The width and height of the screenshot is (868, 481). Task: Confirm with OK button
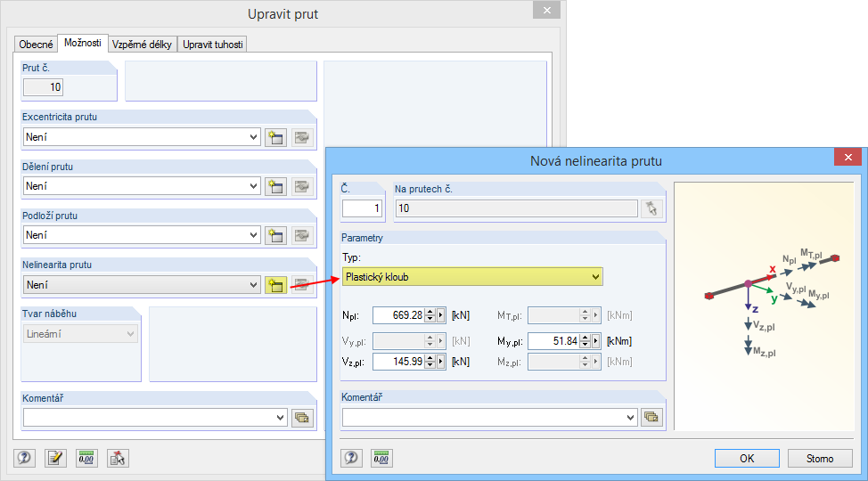(747, 459)
